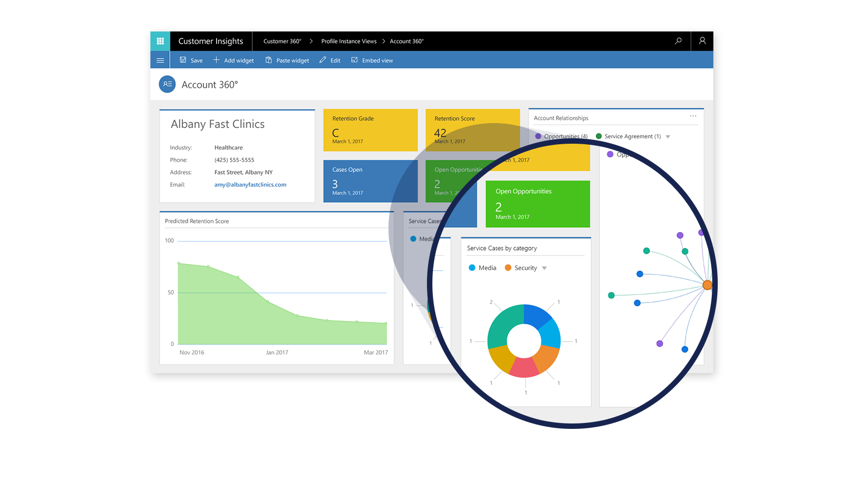Click the orange central node in relationship graph

click(x=707, y=285)
